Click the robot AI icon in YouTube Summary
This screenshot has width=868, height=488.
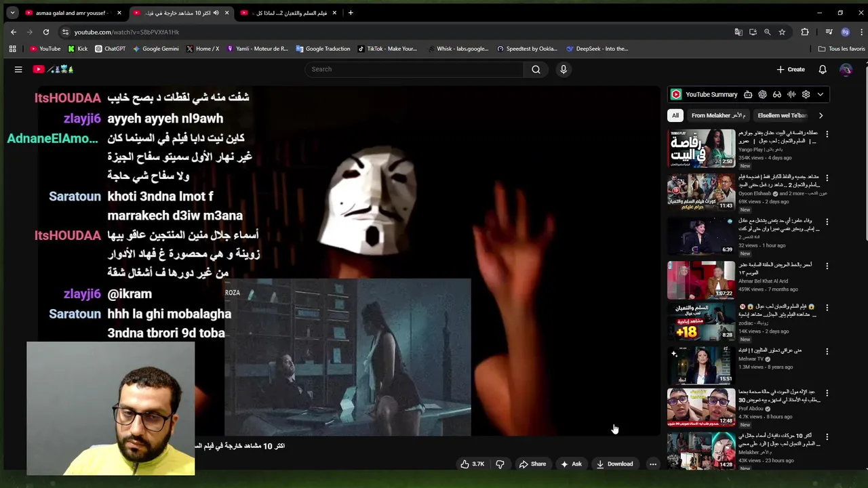click(748, 94)
